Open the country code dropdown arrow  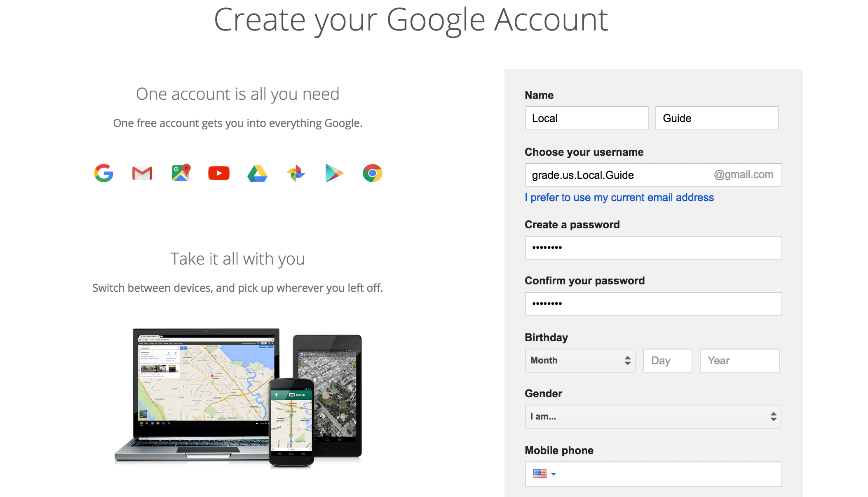pos(554,474)
